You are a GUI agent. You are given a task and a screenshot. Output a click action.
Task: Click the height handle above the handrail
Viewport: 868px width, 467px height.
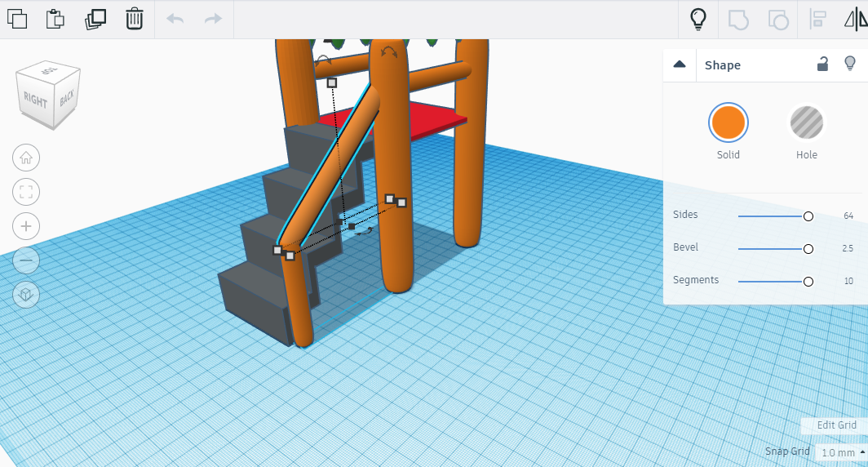click(331, 83)
